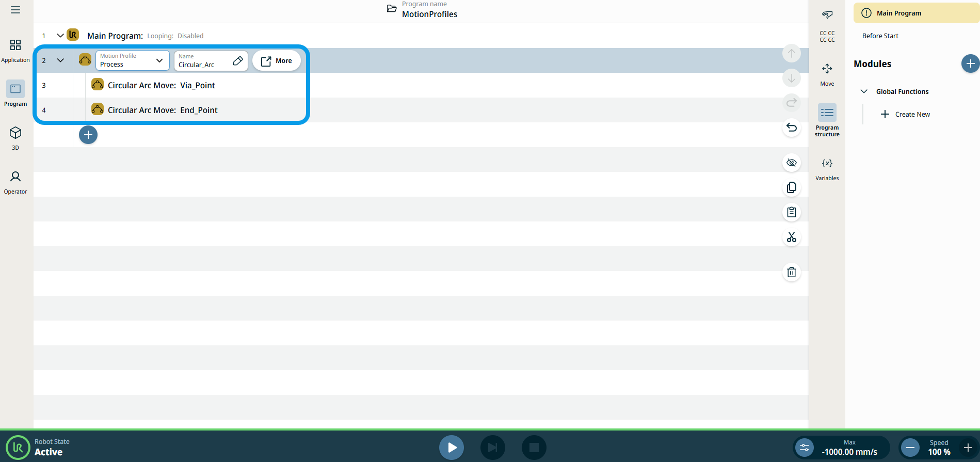
Task: Add a new module with plus button
Action: click(970, 63)
